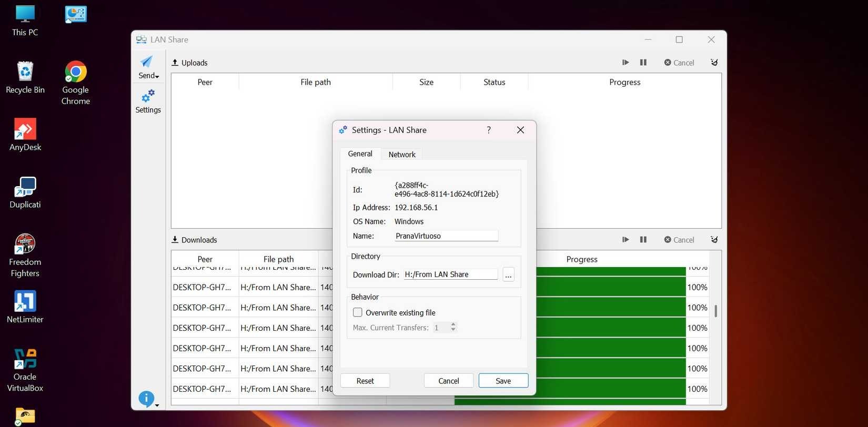Image resolution: width=868 pixels, height=427 pixels.
Task: Open the NetLimiter desktop icon
Action: 25,307
